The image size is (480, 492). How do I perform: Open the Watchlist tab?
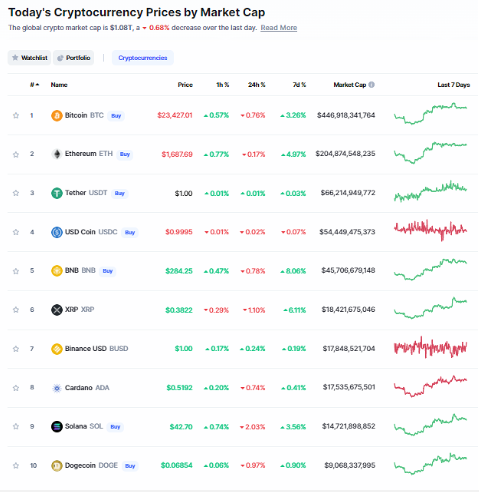[x=29, y=58]
